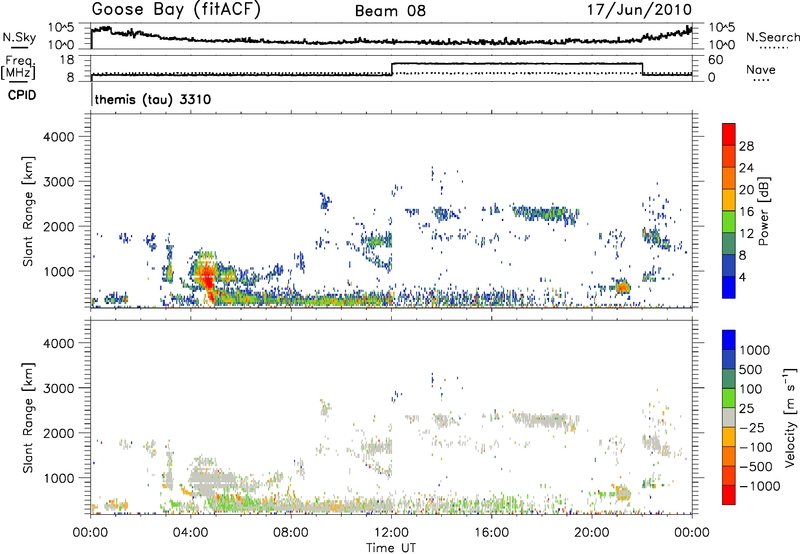Click Velocity colorbar segment between -25 and -100
Viewport: 800px width, 554px height.
point(729,437)
